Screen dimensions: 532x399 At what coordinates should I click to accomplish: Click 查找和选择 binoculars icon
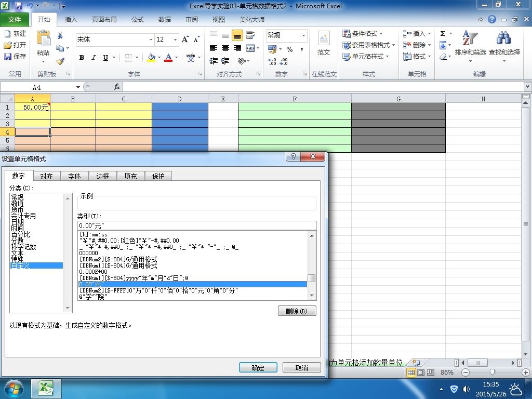click(504, 38)
